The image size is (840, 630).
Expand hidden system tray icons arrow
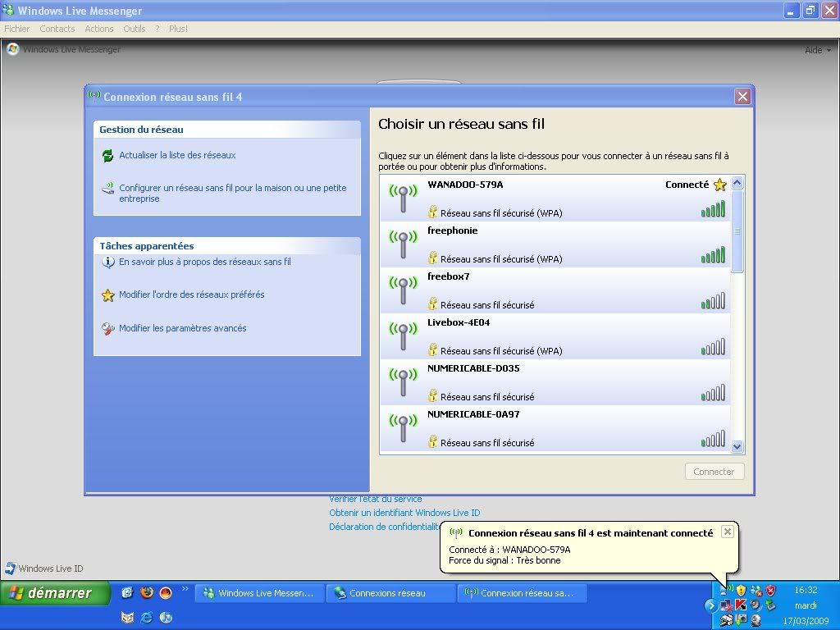coord(710,605)
